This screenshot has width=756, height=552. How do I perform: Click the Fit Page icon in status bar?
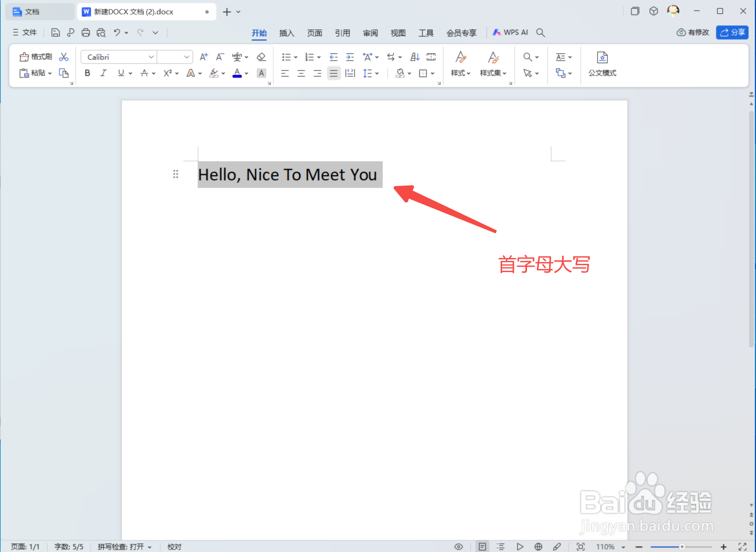(x=580, y=546)
